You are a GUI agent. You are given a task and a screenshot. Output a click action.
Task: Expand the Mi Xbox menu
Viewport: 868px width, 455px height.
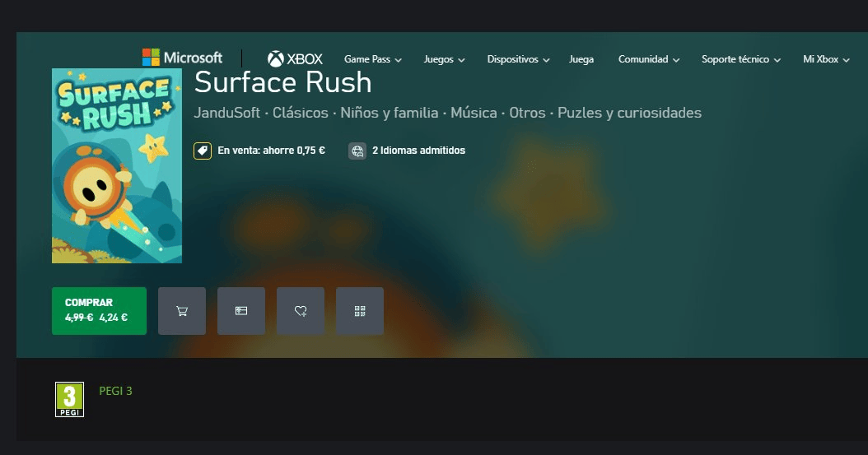coord(826,59)
